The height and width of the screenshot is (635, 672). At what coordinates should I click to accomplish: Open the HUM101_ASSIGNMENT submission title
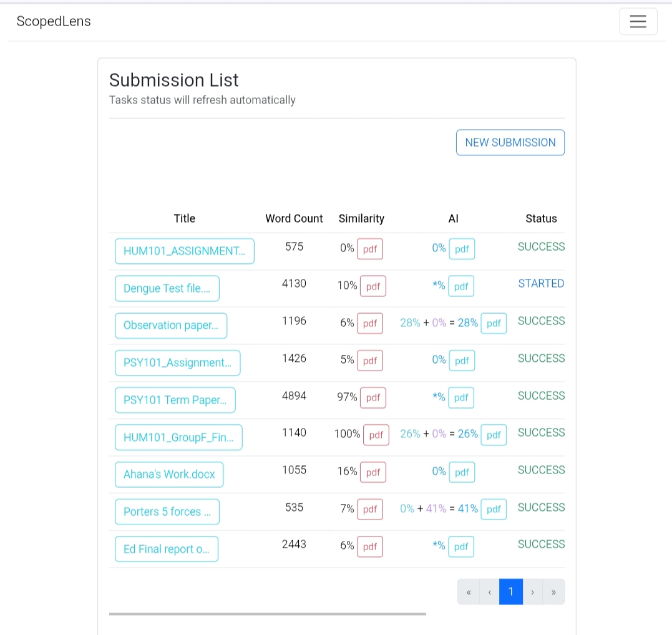[184, 251]
